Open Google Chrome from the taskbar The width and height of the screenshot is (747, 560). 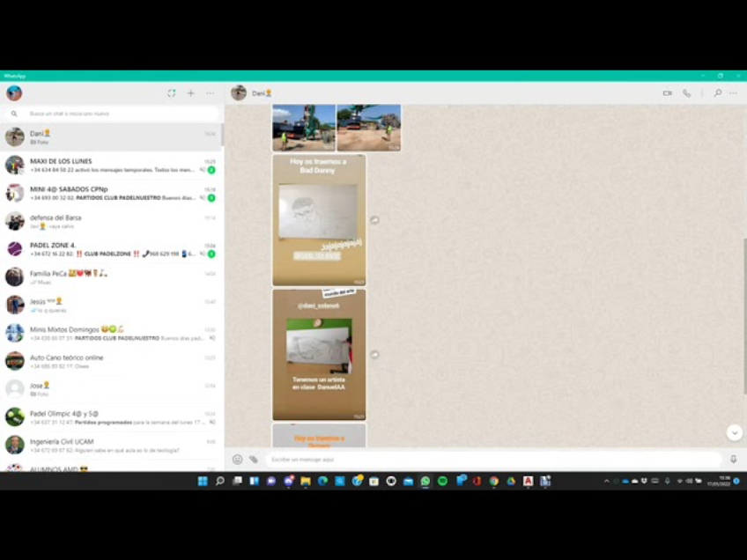(494, 481)
